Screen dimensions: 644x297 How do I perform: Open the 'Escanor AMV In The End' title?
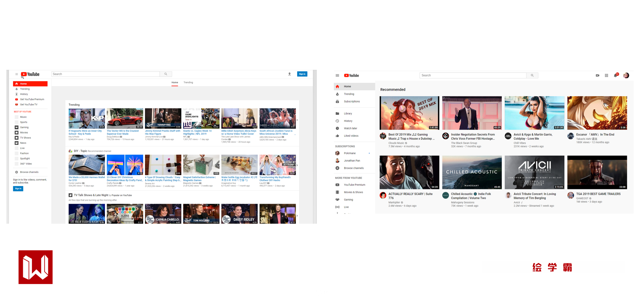[x=595, y=135]
